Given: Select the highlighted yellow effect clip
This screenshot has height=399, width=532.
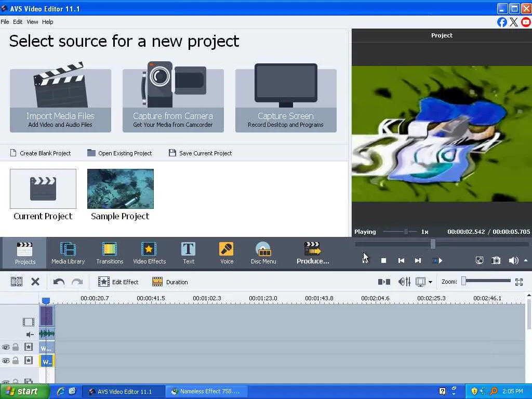Looking at the screenshot, I should coord(46,362).
